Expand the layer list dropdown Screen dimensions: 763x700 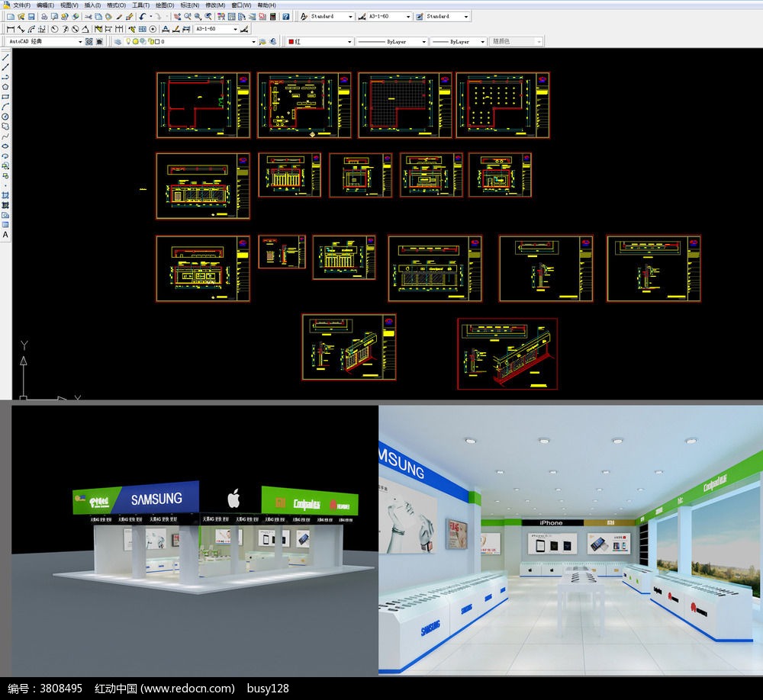pos(253,42)
